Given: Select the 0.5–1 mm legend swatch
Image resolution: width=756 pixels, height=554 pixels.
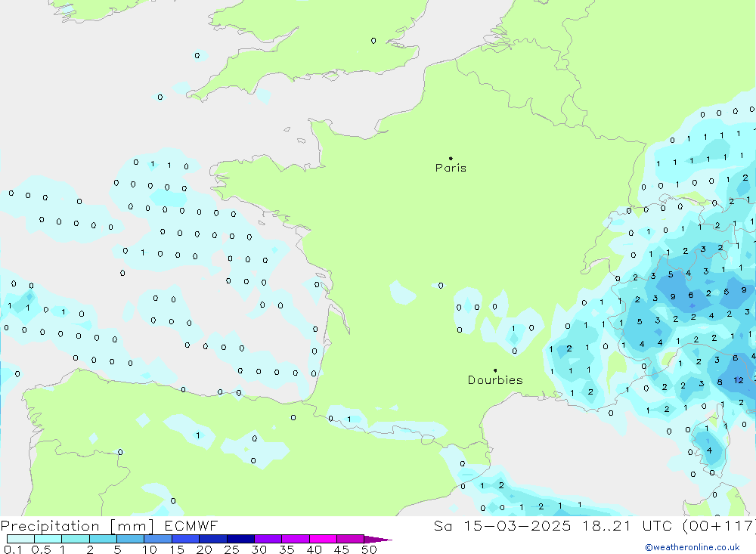Looking at the screenshot, I should pos(48,539).
